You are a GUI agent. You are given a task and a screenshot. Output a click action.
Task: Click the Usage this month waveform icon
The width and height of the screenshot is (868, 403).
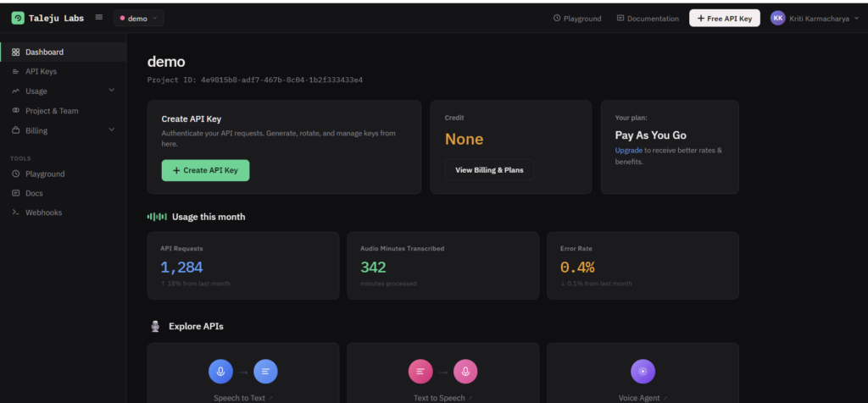point(157,217)
